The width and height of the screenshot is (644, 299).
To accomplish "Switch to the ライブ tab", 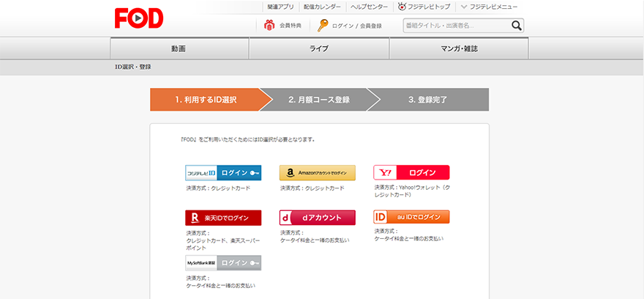I will pyautogui.click(x=319, y=48).
